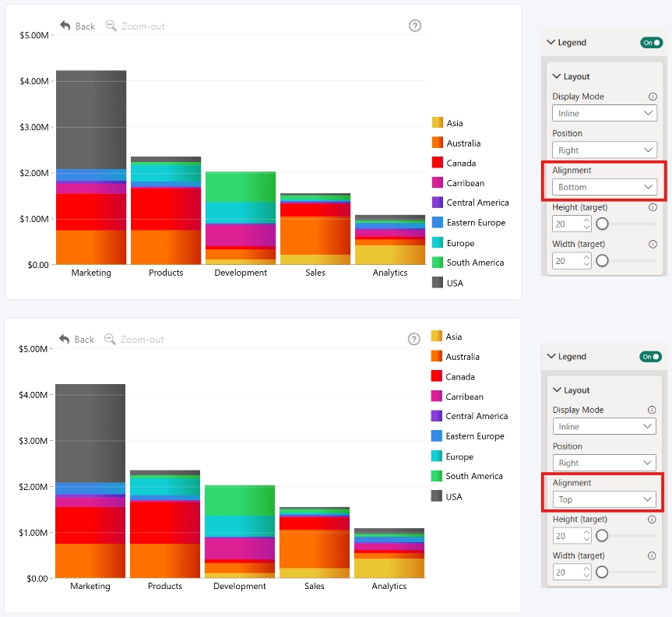Open the Display Mode dropdown in the lower panel
The image size is (672, 617).
[x=604, y=426]
